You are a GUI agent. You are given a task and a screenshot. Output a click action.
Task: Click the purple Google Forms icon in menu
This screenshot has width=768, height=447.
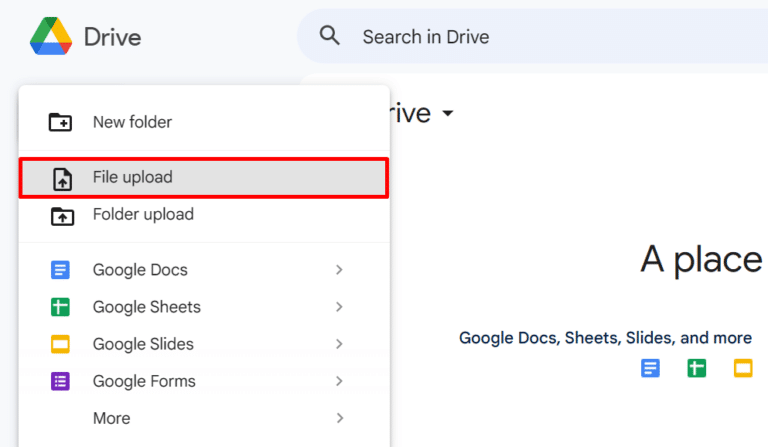pos(61,381)
